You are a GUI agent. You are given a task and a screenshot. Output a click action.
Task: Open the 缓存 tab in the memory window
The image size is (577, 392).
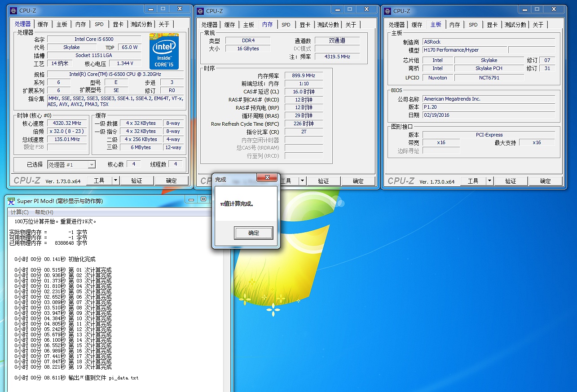tap(229, 25)
